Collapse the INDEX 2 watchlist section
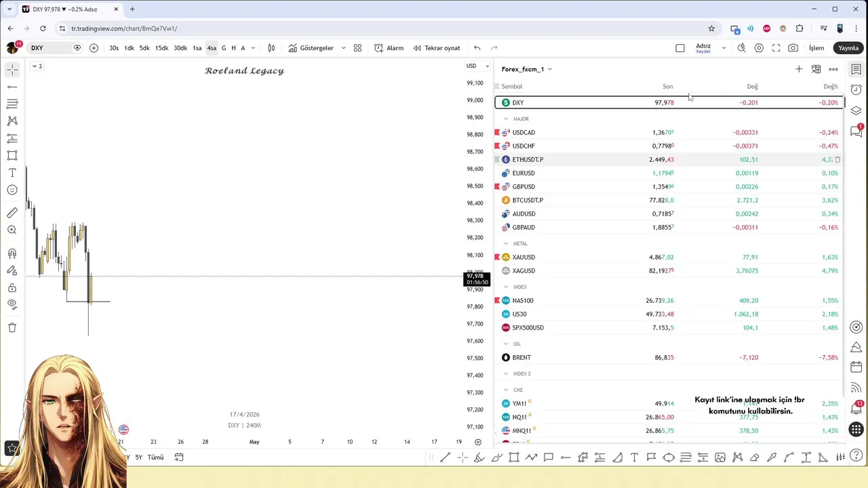Image resolution: width=868 pixels, height=488 pixels. pyautogui.click(x=506, y=373)
